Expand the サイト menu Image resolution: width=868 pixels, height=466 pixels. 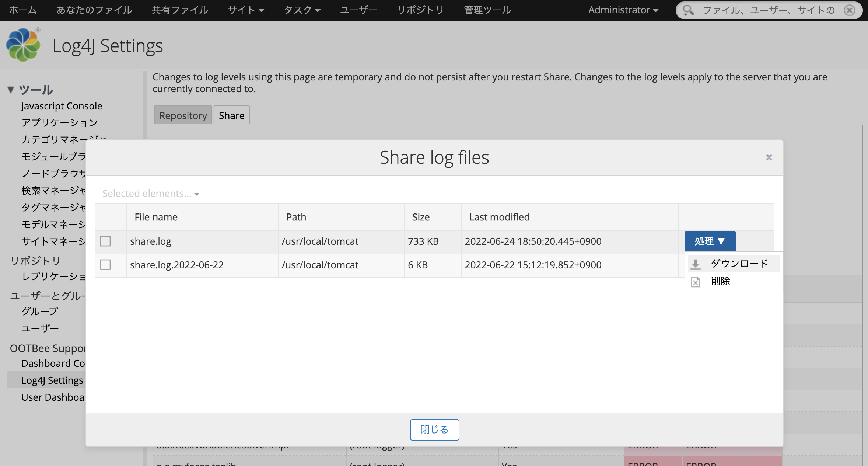(x=246, y=10)
